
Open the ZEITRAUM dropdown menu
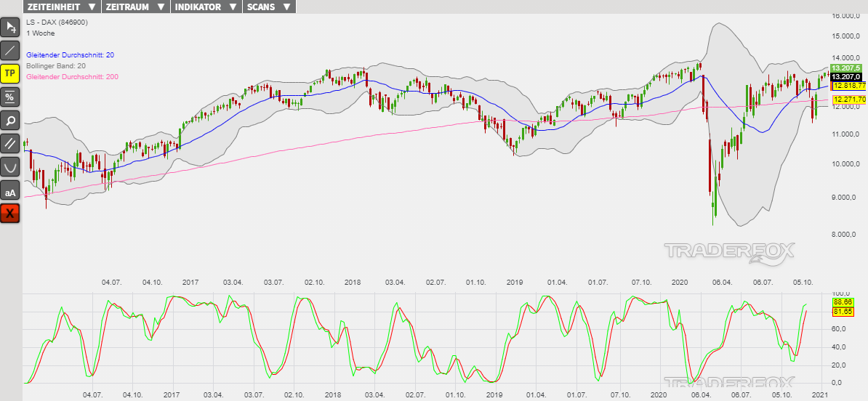tap(136, 7)
